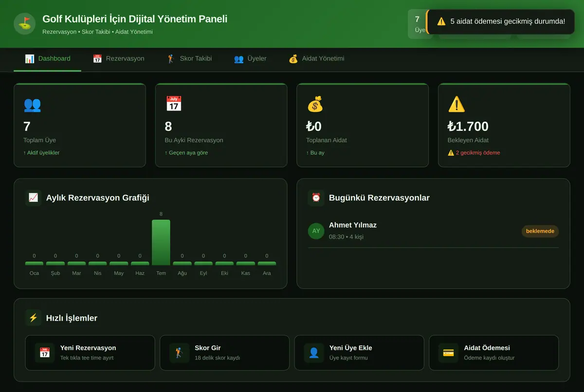Open the Aidat Ödemesi quick action
This screenshot has height=392, width=584.
(493, 353)
